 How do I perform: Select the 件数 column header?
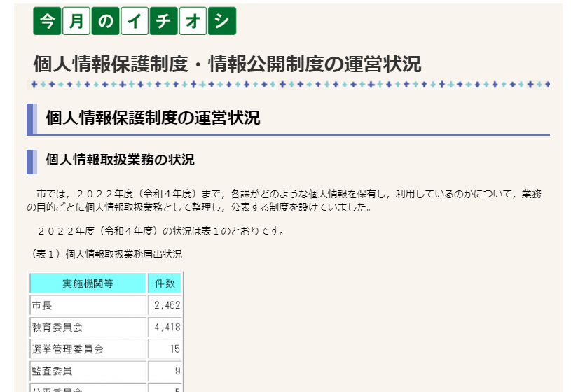[x=165, y=283]
